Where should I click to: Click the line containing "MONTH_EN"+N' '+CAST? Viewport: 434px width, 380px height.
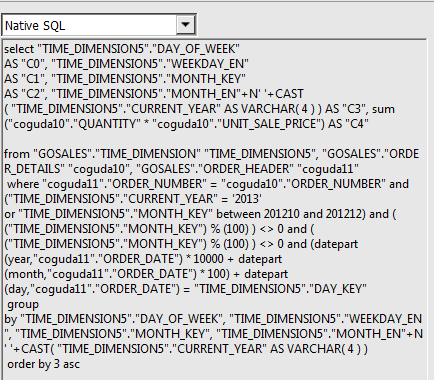154,94
